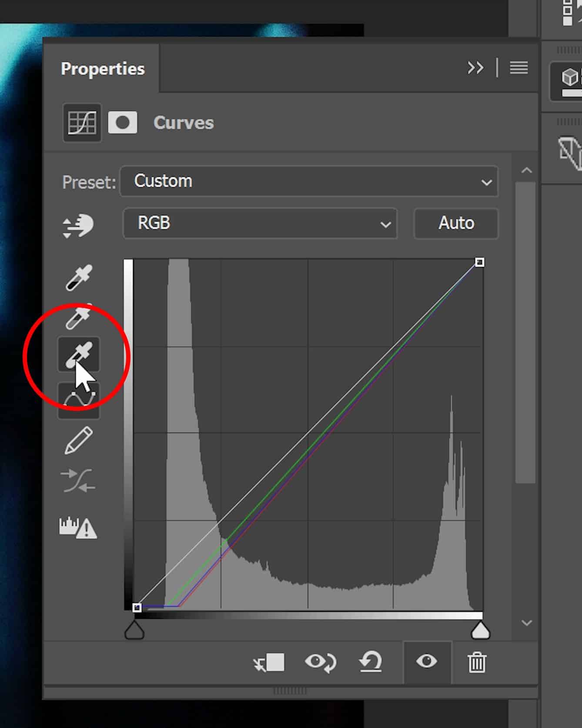Pick the gray point eyedropper

tap(79, 317)
